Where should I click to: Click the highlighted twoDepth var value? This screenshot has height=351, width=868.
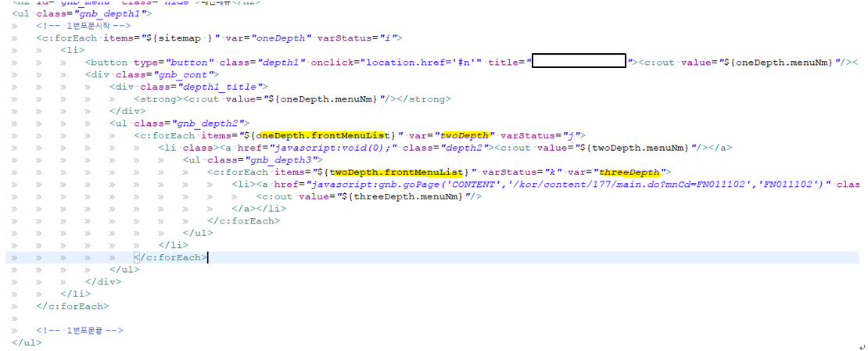(x=464, y=136)
